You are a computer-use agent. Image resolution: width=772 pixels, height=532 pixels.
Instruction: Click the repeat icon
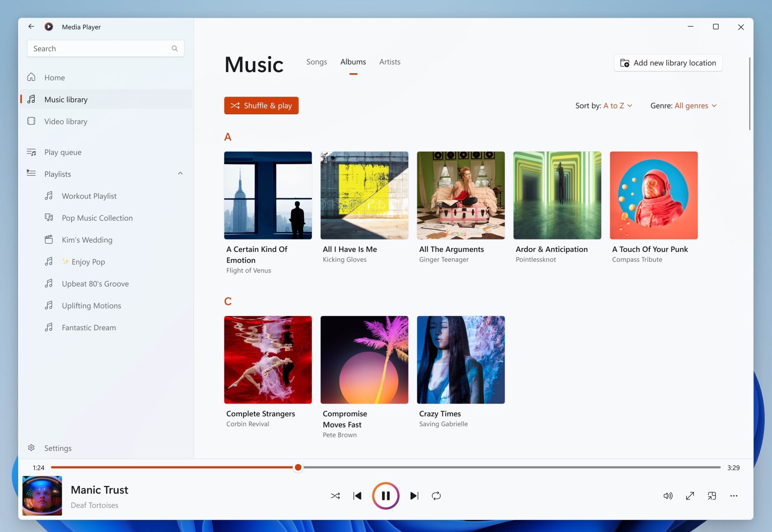(436, 496)
